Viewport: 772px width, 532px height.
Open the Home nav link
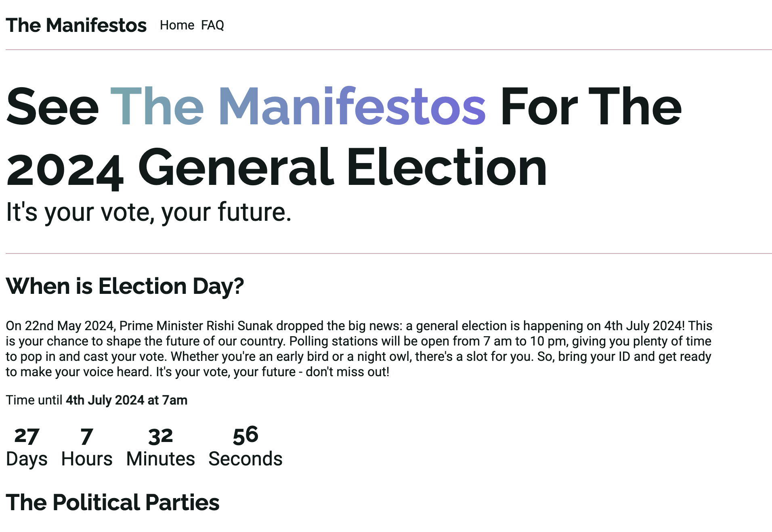[177, 25]
